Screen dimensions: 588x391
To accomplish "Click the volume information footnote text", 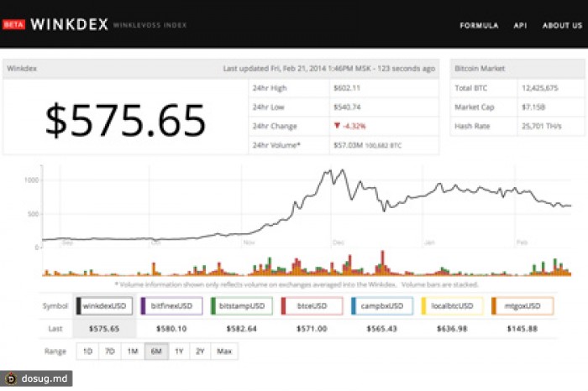I will click(x=297, y=284).
